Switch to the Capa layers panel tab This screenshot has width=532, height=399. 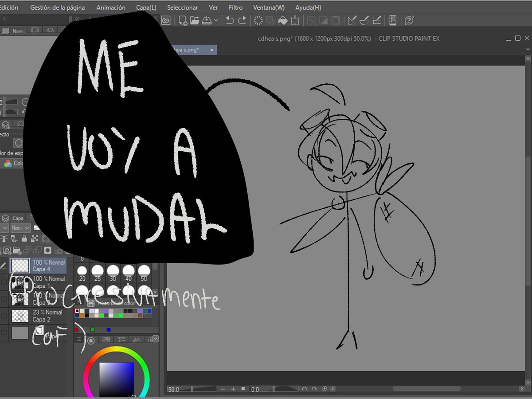coord(13,218)
